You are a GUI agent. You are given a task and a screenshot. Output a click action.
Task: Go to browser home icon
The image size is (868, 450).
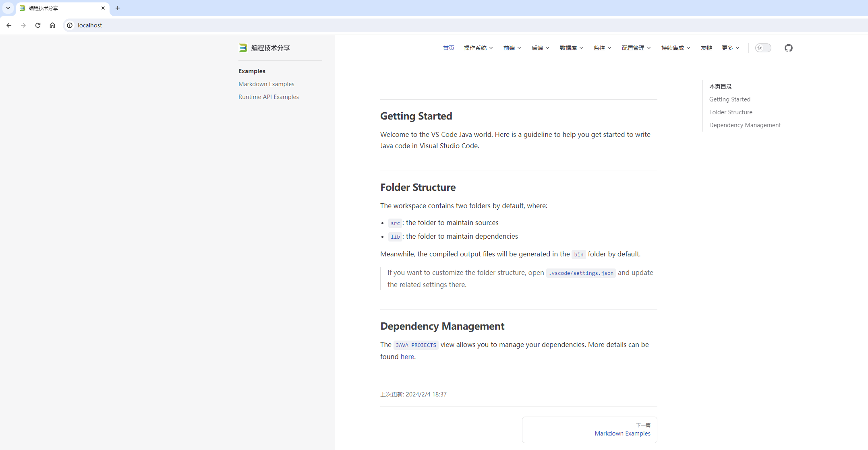pyautogui.click(x=52, y=25)
